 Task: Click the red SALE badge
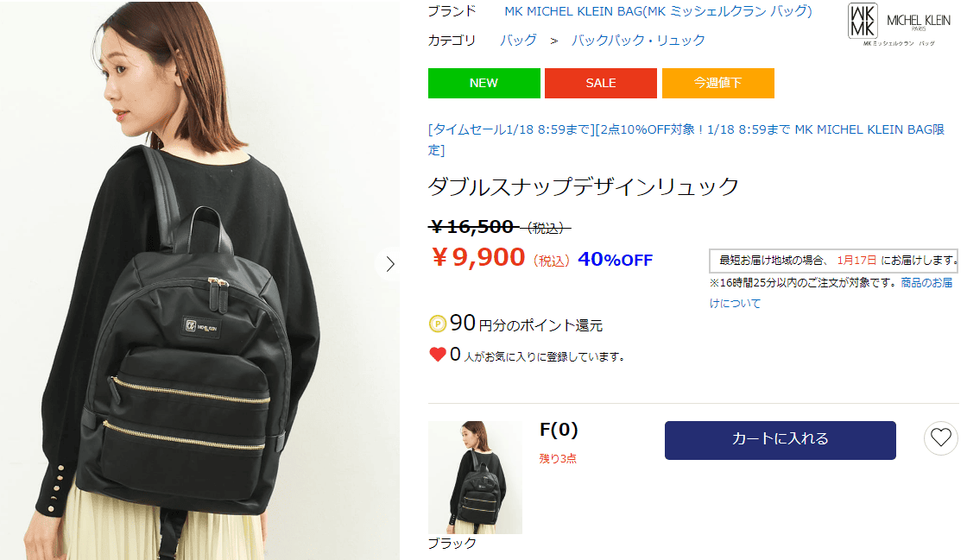click(601, 83)
